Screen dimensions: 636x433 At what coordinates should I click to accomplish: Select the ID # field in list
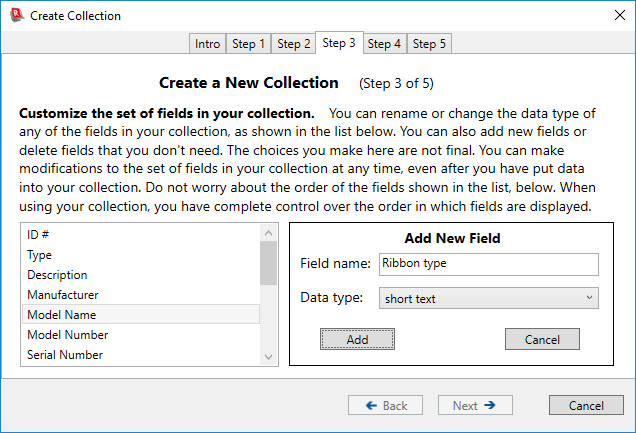[140, 234]
